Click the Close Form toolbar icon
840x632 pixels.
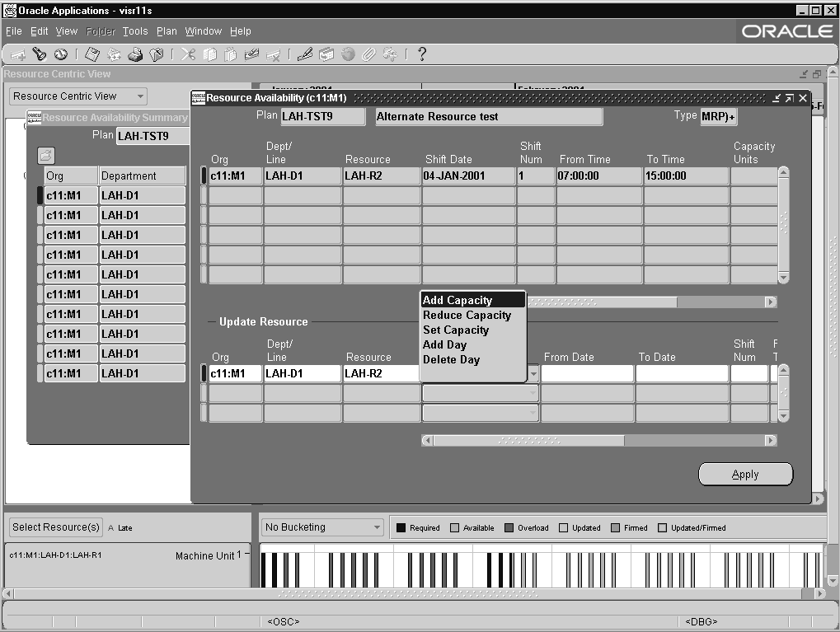(157, 54)
